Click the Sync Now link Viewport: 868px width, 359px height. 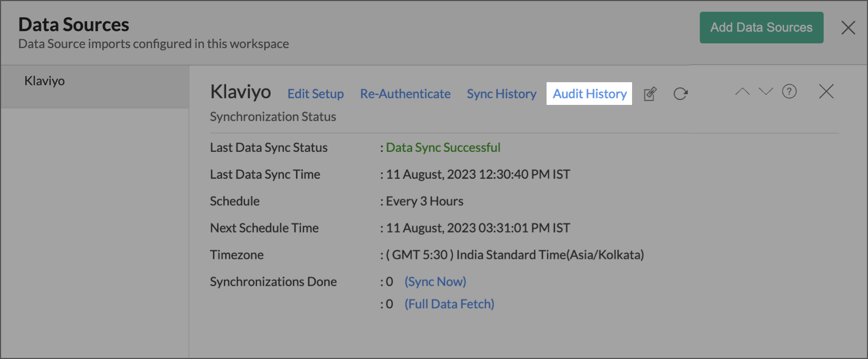pos(436,282)
